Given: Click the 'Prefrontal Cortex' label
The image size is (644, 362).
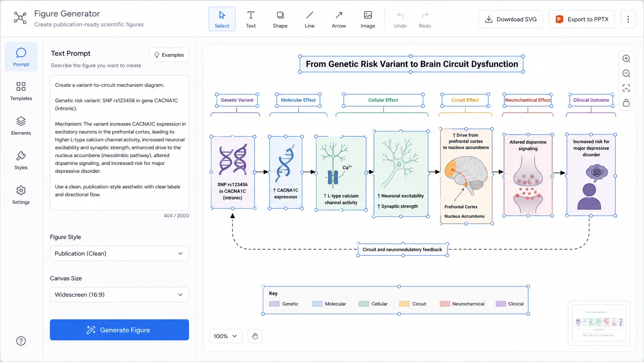Looking at the screenshot, I should coord(461,207).
